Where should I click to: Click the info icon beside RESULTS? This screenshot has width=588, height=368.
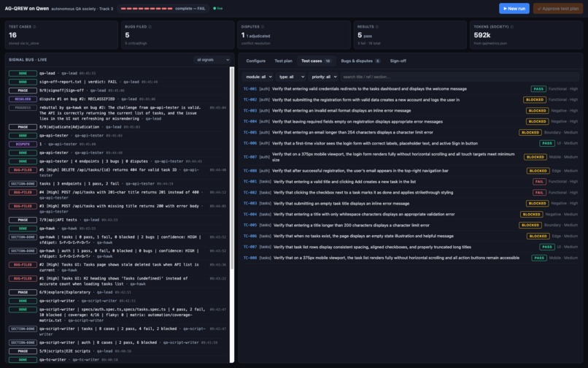[377, 27]
